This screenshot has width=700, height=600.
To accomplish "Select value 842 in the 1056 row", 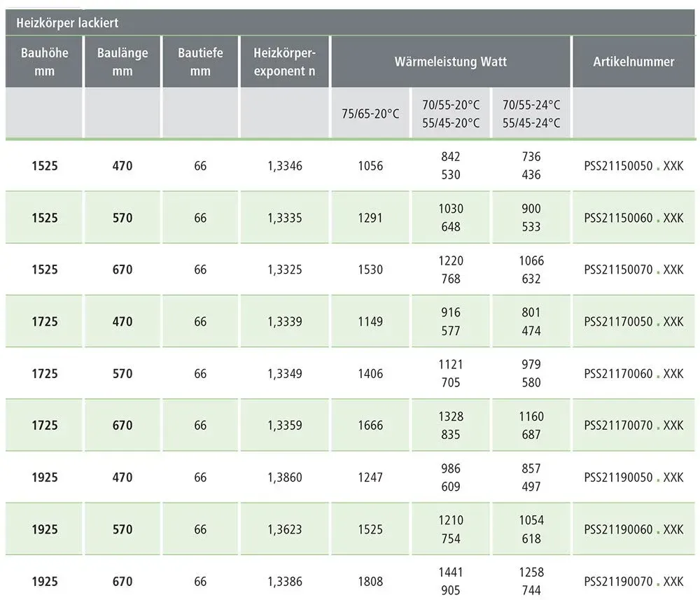I will (451, 157).
